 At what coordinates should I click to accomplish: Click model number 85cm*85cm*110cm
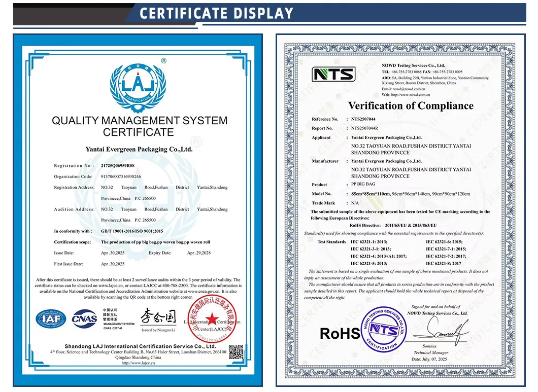[371, 194]
